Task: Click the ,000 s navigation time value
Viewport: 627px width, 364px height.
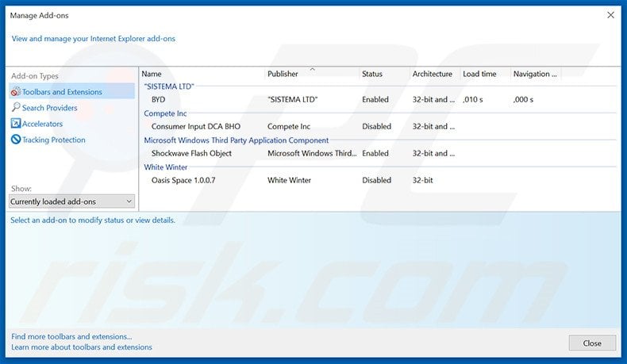Action: point(524,99)
